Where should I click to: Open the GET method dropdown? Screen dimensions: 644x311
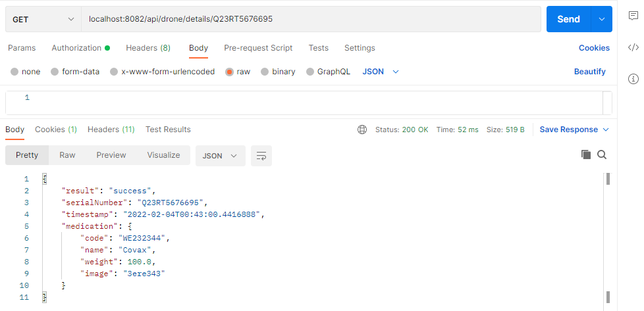[43, 19]
